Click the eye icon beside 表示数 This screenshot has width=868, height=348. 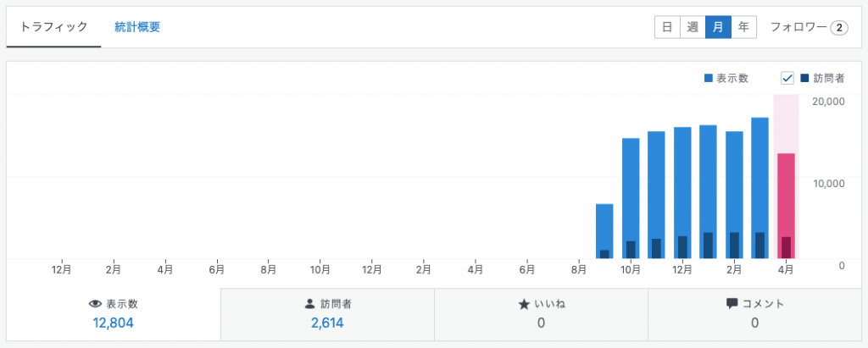tap(95, 304)
